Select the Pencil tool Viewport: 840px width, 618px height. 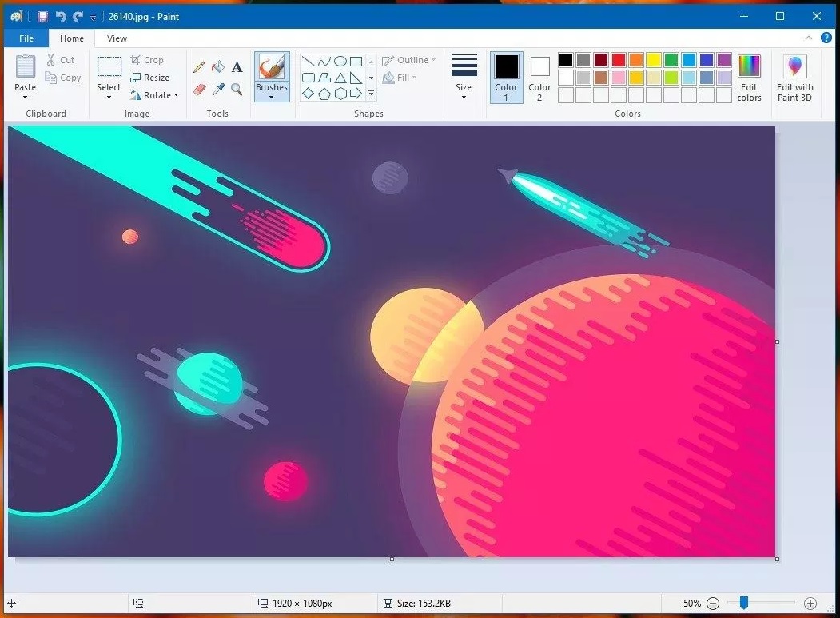pyautogui.click(x=199, y=66)
